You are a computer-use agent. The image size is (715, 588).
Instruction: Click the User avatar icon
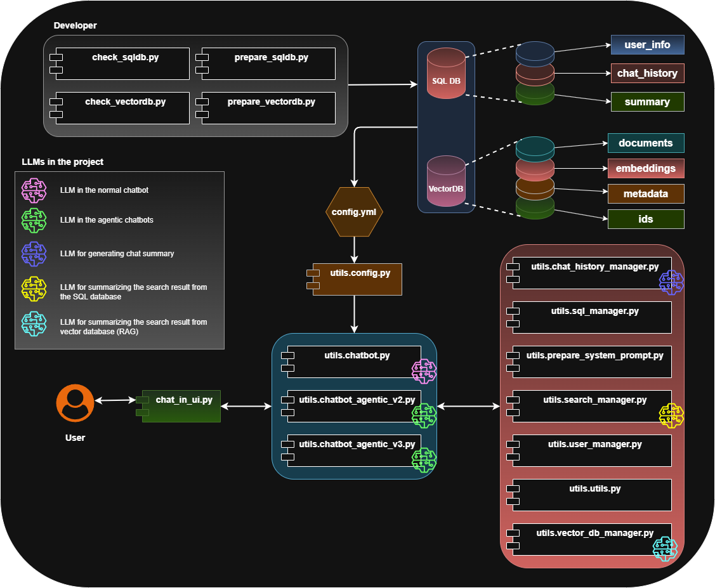pyautogui.click(x=75, y=403)
